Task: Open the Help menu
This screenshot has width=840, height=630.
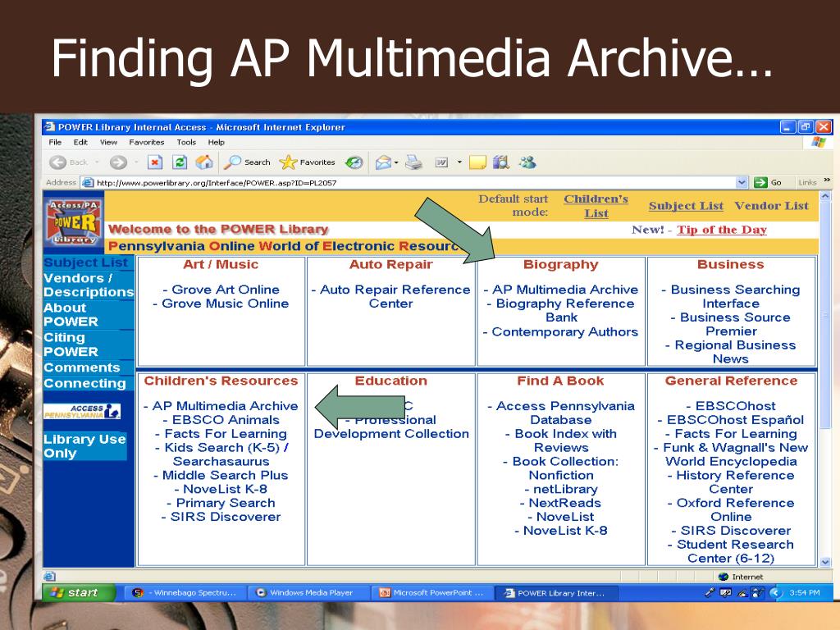Action: coord(216,142)
